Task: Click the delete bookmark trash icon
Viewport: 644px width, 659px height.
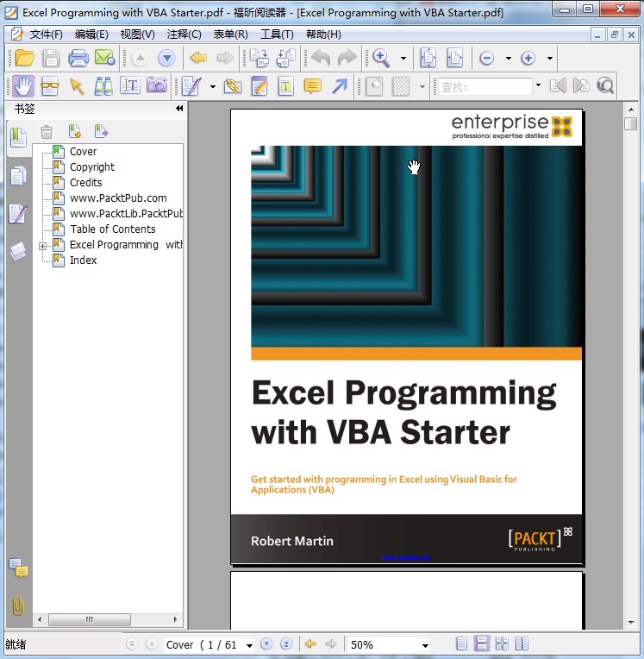Action: pyautogui.click(x=47, y=131)
